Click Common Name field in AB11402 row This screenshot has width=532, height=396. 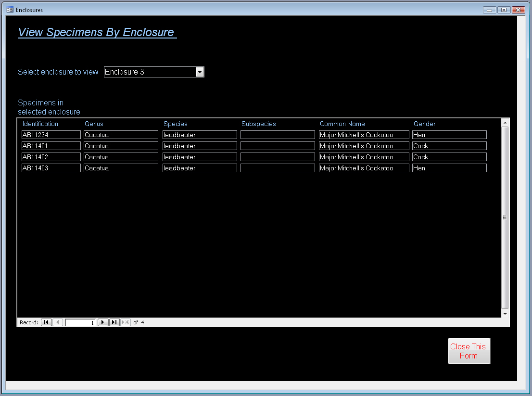pyautogui.click(x=364, y=157)
